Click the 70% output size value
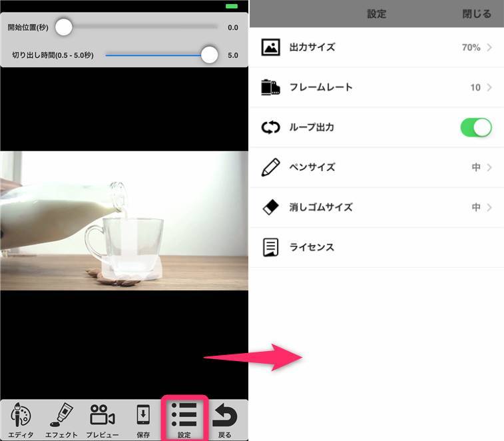Image resolution: width=504 pixels, height=441 pixels. pos(471,47)
